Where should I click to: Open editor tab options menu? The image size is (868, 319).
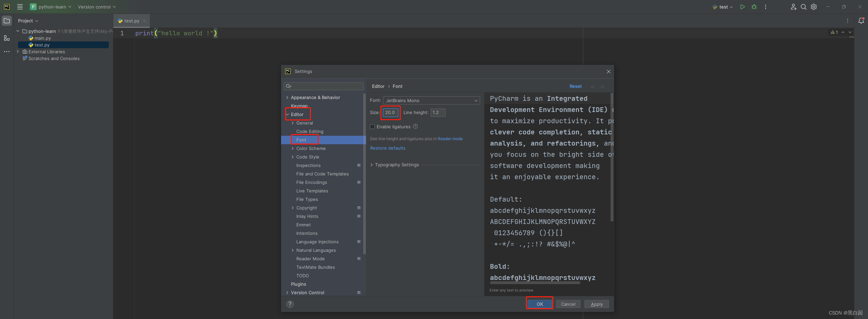tap(848, 21)
